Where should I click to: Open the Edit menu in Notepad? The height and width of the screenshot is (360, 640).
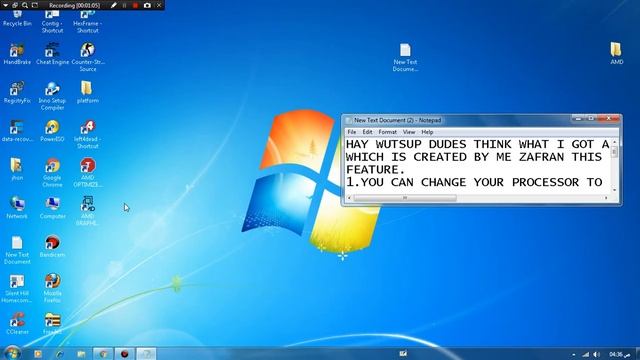[x=367, y=132]
